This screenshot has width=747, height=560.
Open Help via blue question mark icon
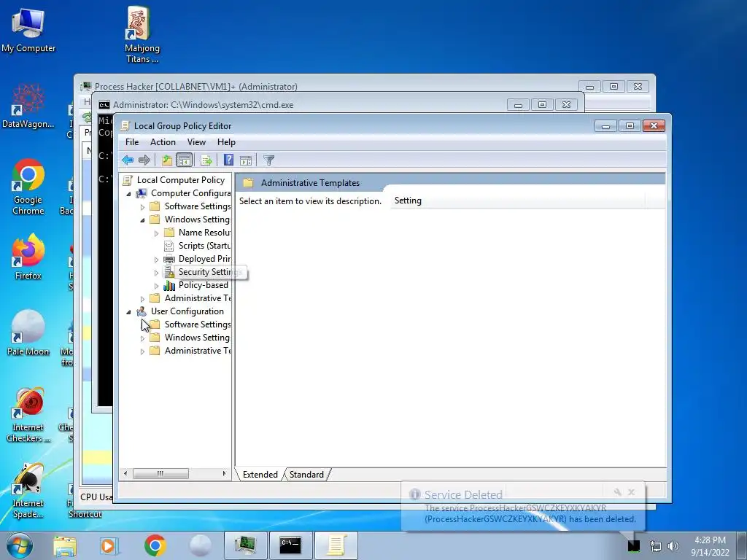point(228,160)
